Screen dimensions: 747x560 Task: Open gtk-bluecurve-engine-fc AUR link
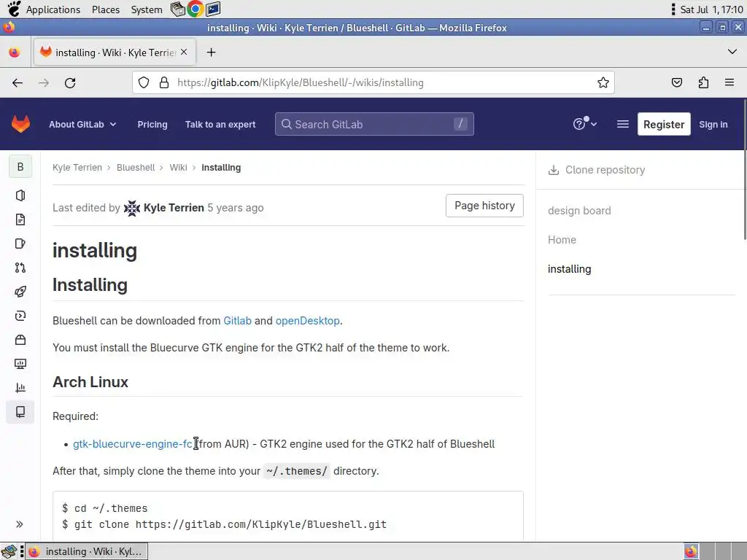coord(133,444)
